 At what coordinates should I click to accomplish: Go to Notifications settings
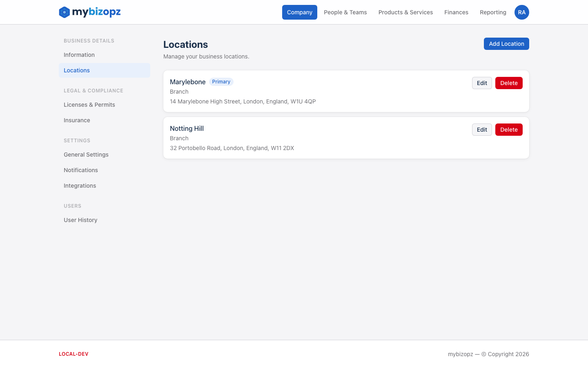(x=81, y=170)
